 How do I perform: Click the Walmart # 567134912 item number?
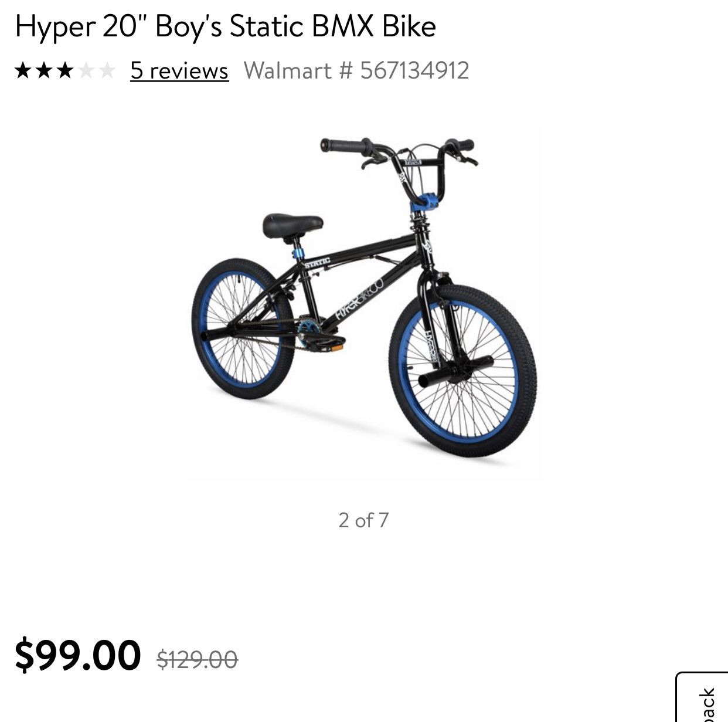pyautogui.click(x=356, y=70)
